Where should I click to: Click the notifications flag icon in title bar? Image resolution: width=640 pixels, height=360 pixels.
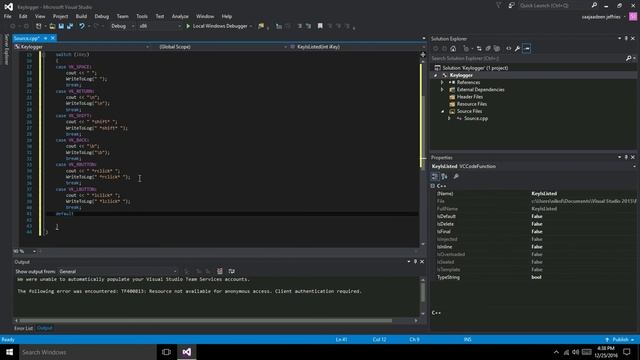(x=498, y=6)
